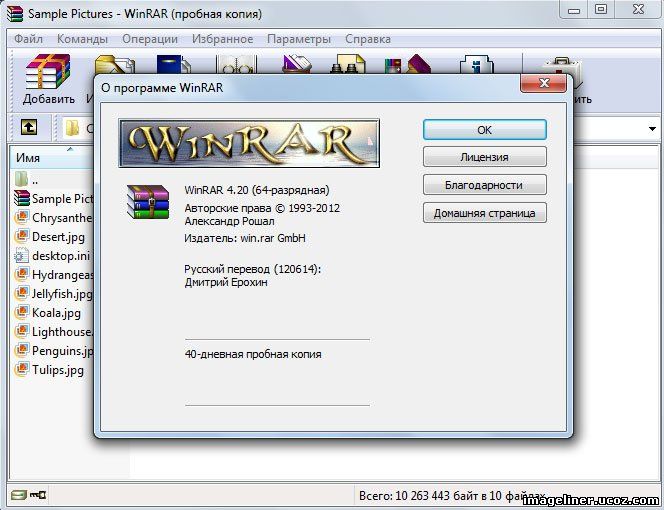Open the Параметры menu
The image size is (664, 510).
298,39
